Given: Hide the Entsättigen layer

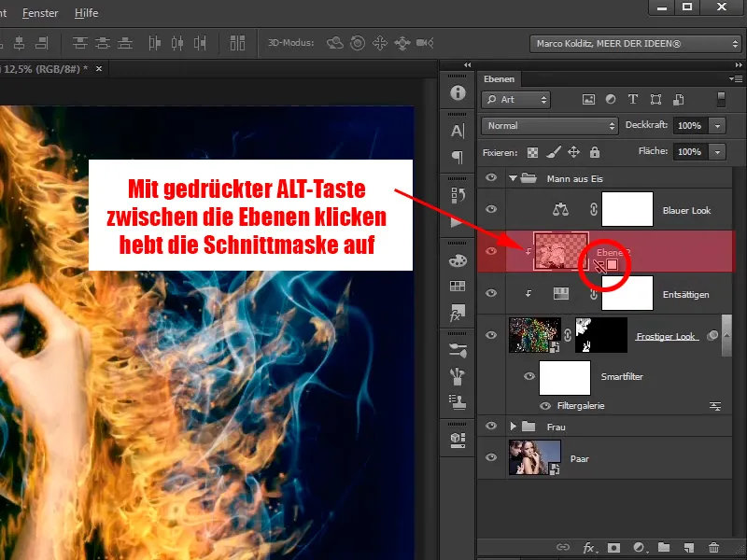Looking at the screenshot, I should pos(491,293).
